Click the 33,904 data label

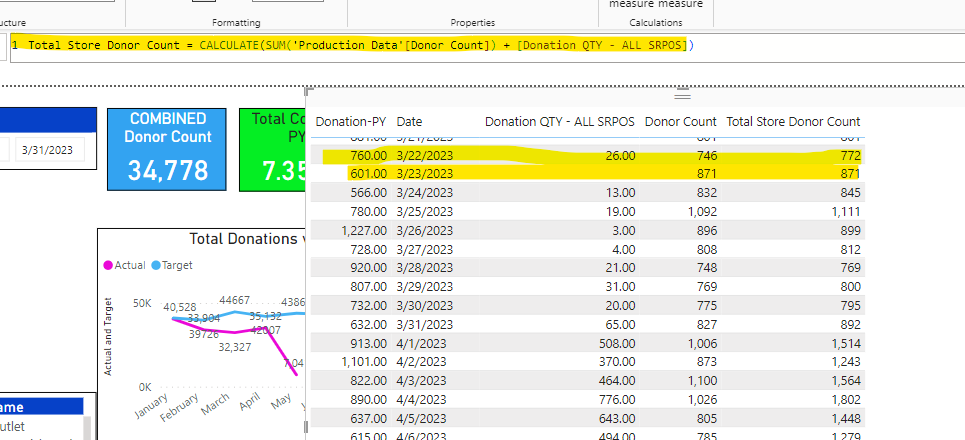(204, 318)
